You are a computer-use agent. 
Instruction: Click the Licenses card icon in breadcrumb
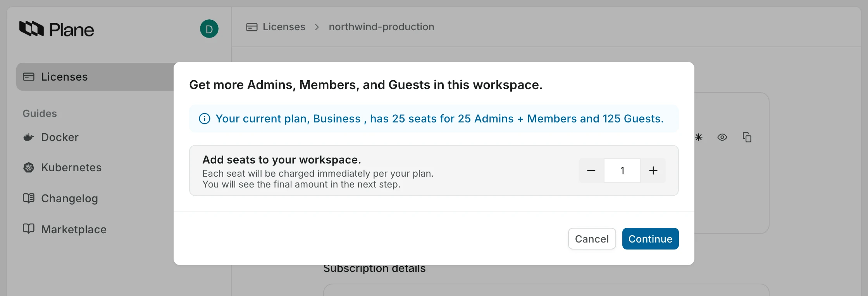pyautogui.click(x=252, y=27)
